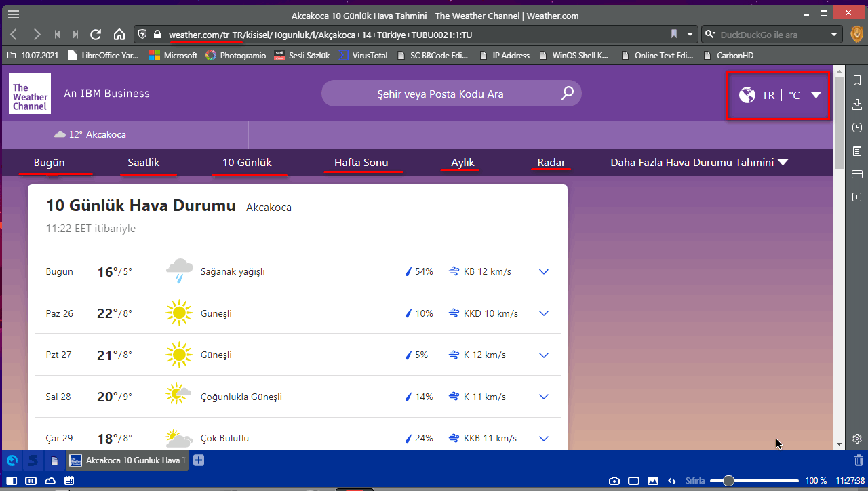The width and height of the screenshot is (868, 491).
Task: Select the Hafta Sonu tab
Action: click(x=361, y=163)
